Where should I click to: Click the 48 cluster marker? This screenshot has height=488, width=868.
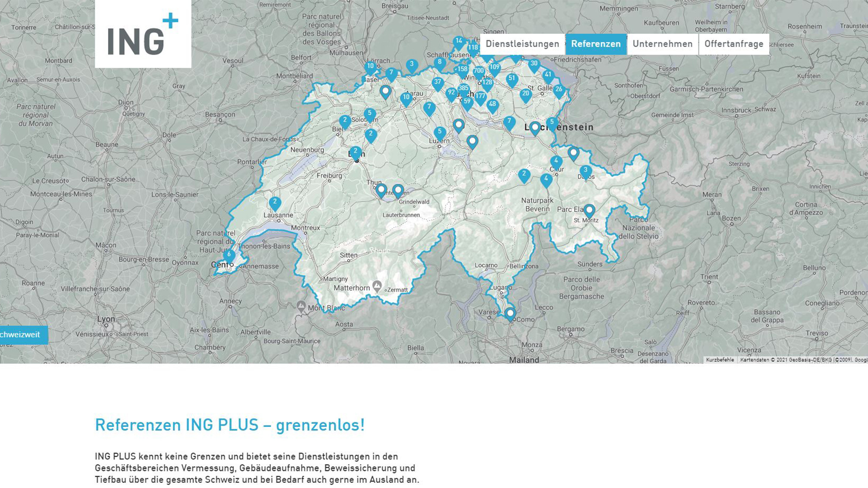[492, 105]
